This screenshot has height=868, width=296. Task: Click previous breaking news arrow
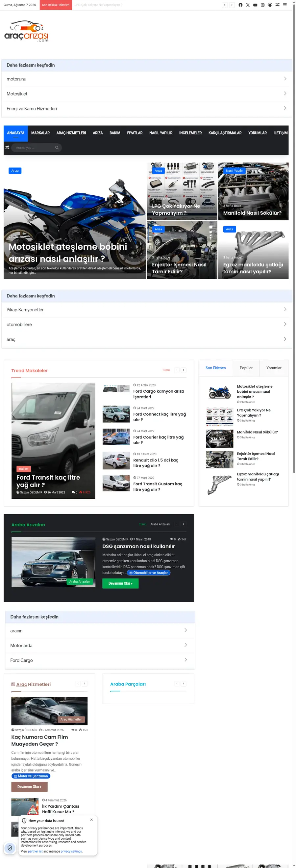224,5
